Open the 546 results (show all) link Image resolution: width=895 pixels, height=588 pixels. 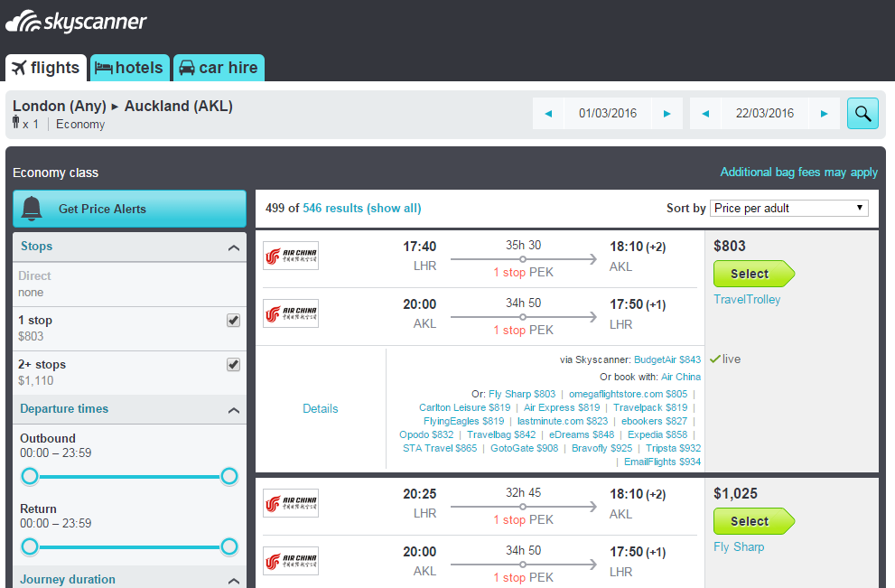tap(362, 209)
